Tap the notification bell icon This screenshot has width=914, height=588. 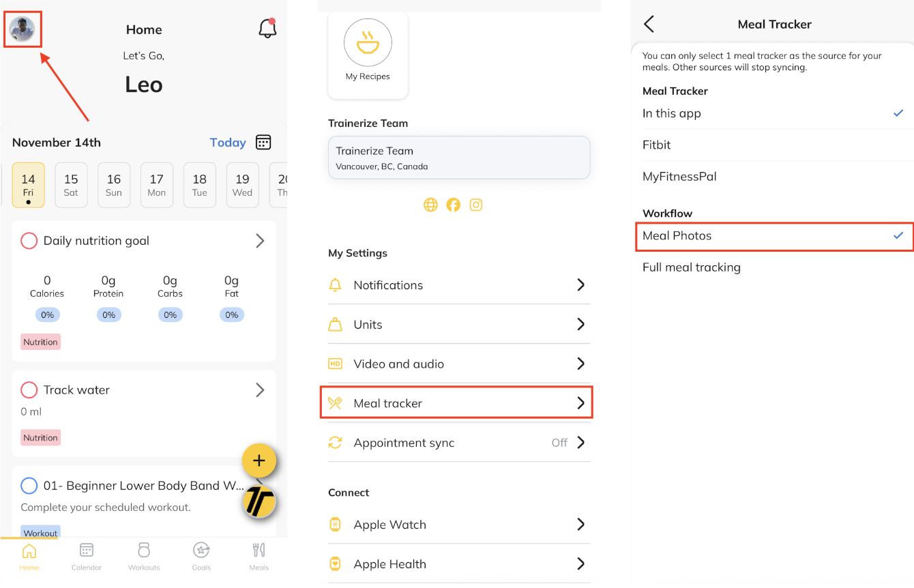pyautogui.click(x=267, y=29)
